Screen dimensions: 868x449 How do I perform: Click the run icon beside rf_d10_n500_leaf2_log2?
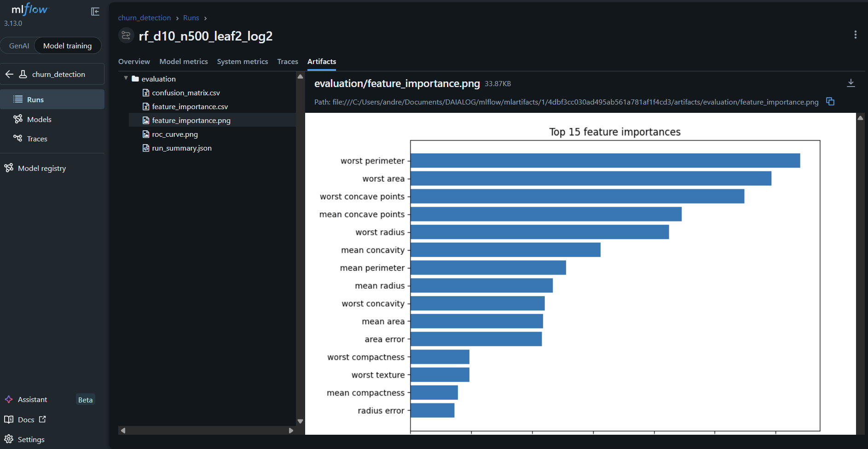126,35
